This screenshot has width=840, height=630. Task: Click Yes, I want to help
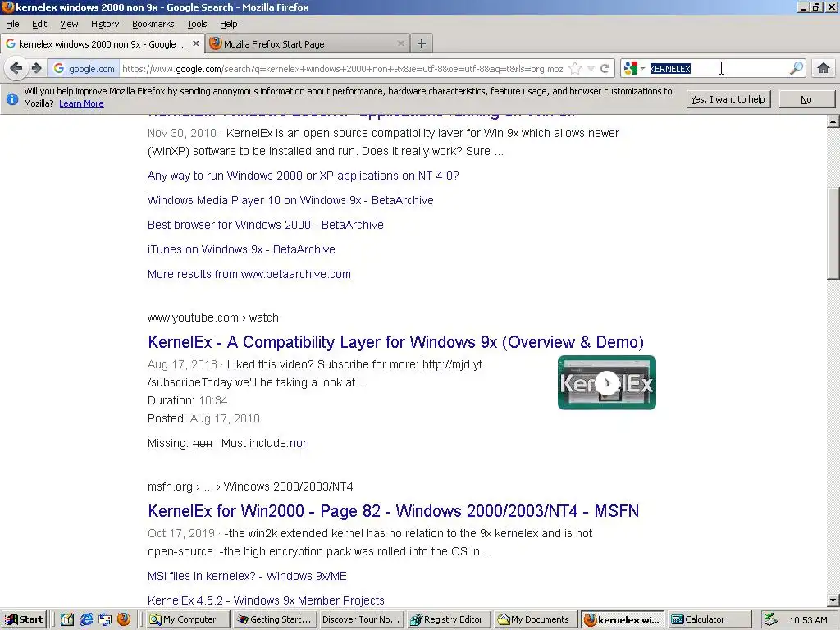[x=728, y=99]
